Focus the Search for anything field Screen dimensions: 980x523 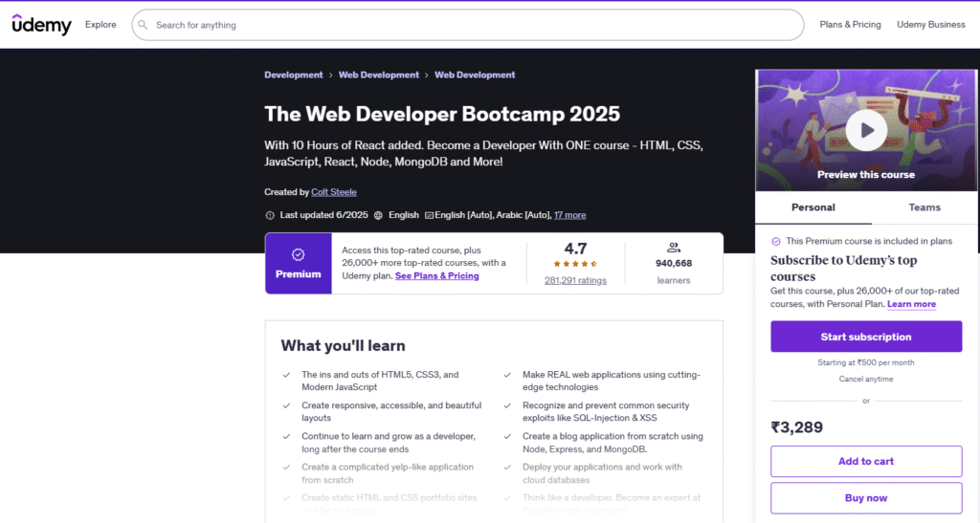[467, 25]
